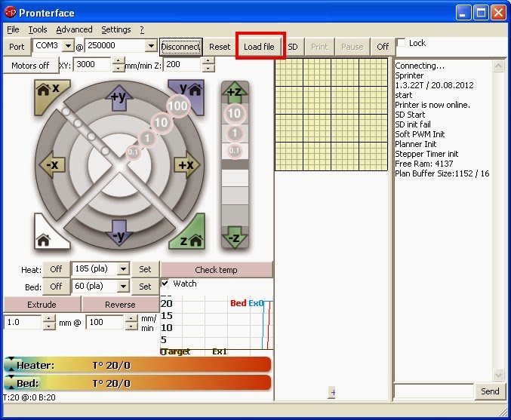The image size is (511, 420).
Task: Click the XY feedrate field 3000
Action: [93, 64]
